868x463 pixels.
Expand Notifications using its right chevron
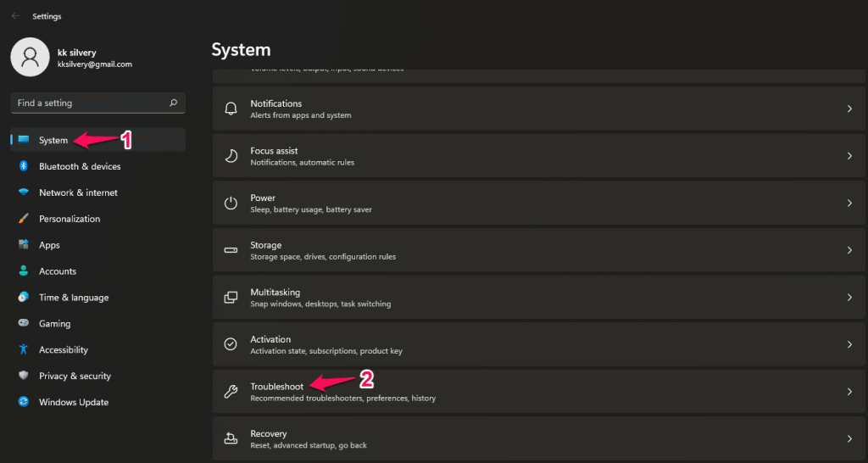tap(849, 109)
